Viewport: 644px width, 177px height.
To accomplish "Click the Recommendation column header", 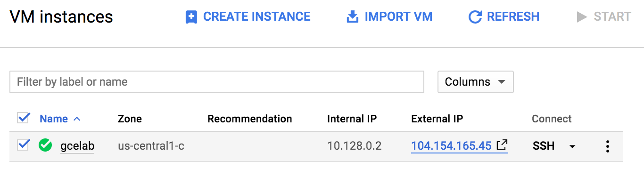I will coord(250,119).
